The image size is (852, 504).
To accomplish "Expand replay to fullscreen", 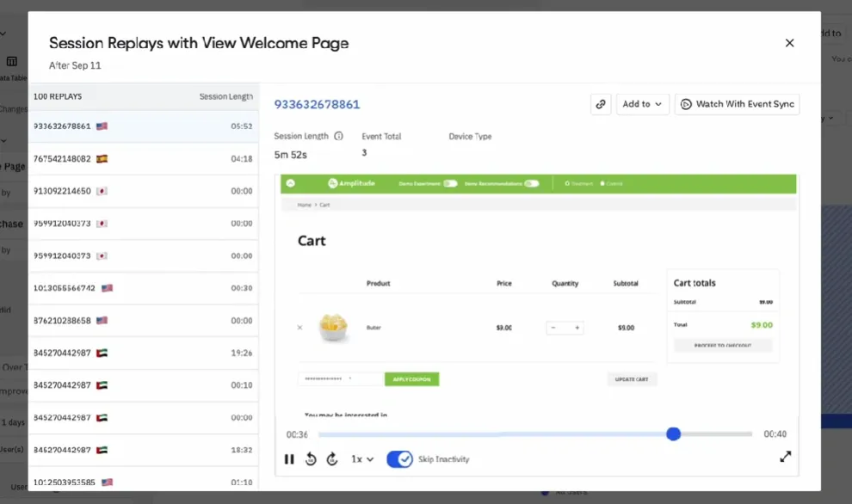I will click(785, 457).
